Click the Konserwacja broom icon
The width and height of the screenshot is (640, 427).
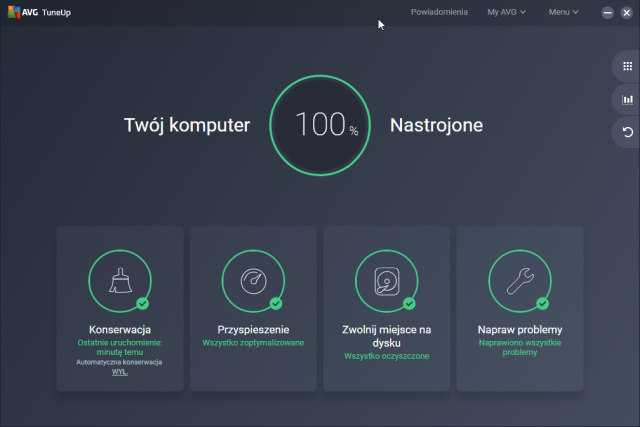coord(120,281)
